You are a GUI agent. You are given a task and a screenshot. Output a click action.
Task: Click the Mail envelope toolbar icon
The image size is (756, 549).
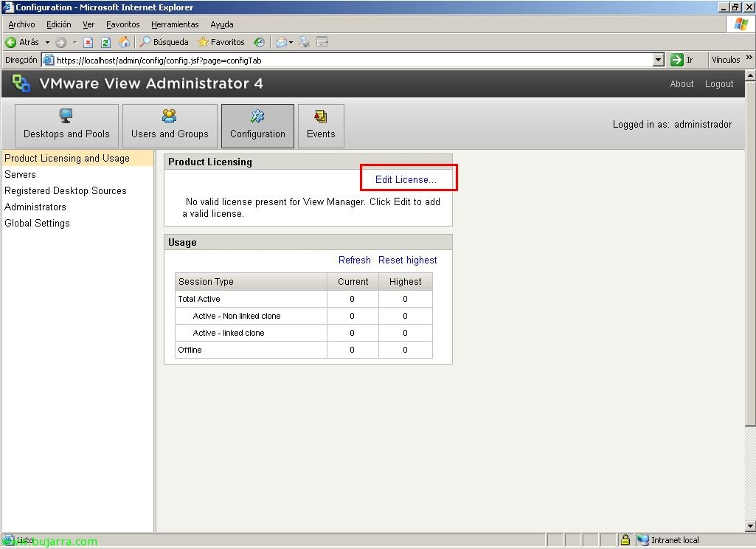(282, 43)
